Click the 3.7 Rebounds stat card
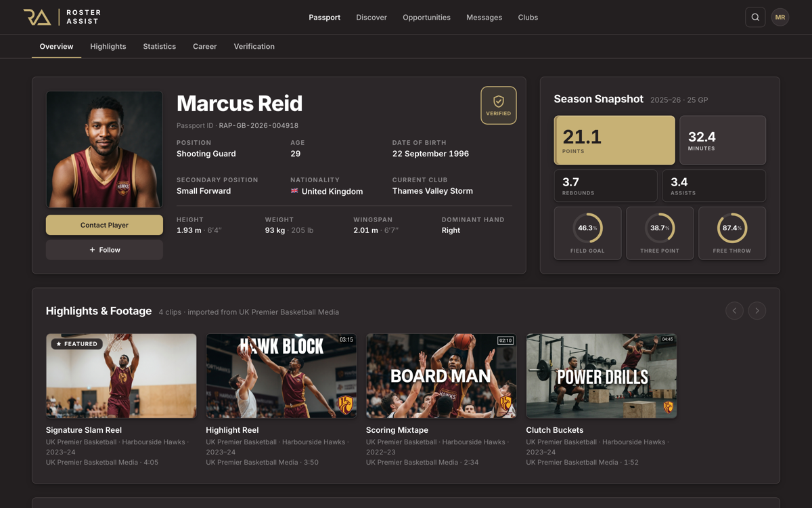This screenshot has height=508, width=812. point(606,186)
